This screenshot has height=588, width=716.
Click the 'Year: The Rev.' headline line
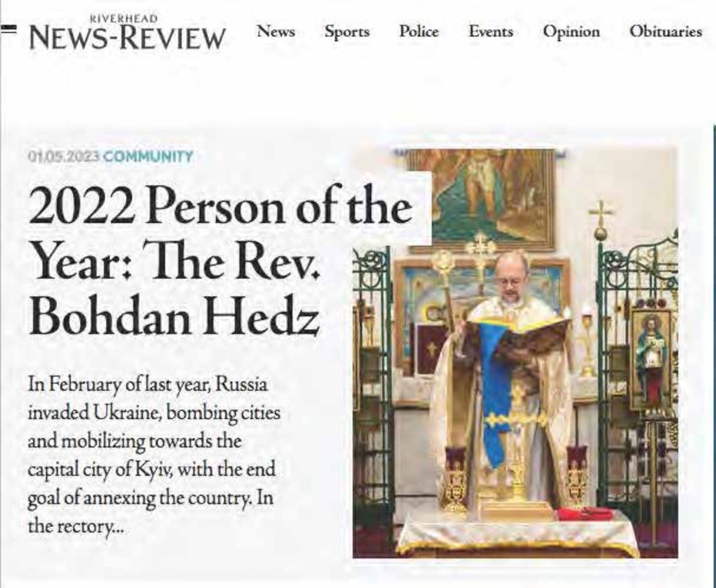tap(174, 261)
